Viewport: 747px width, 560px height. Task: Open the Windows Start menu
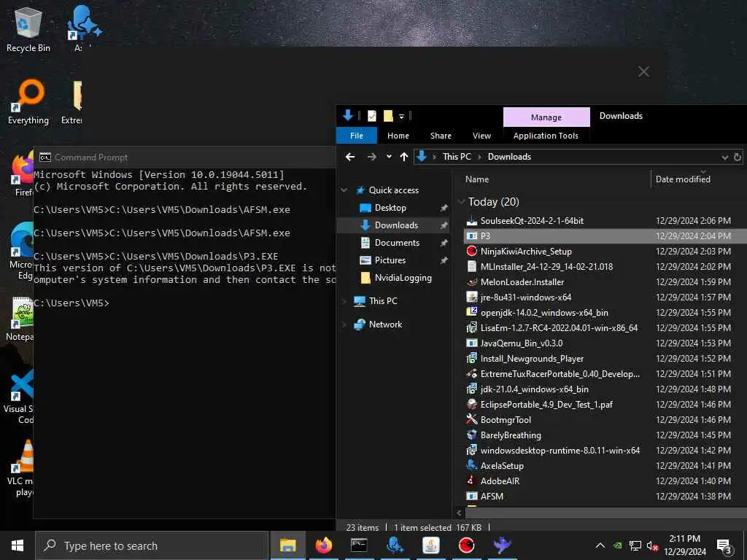[18, 545]
